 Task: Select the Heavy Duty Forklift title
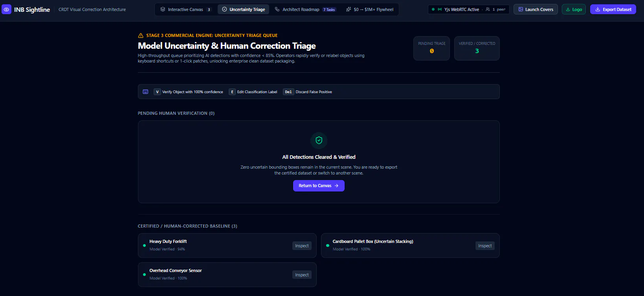168,241
